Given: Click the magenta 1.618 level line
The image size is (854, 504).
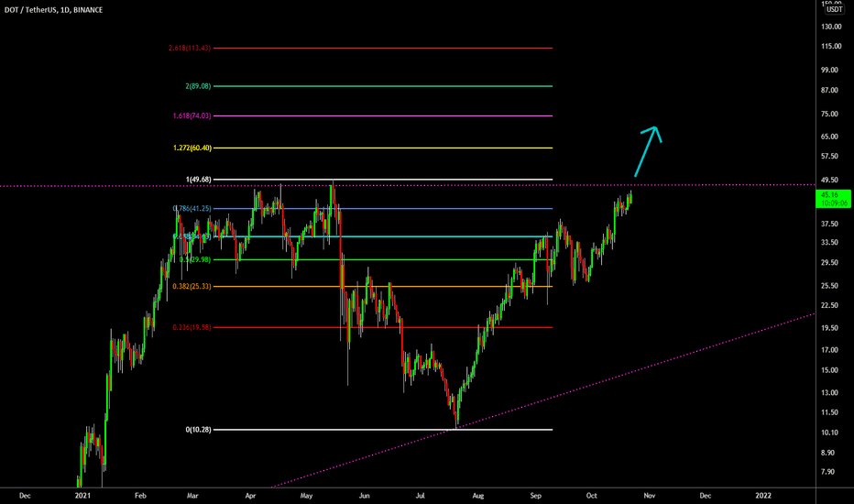Looking at the screenshot, I should 383,115.
